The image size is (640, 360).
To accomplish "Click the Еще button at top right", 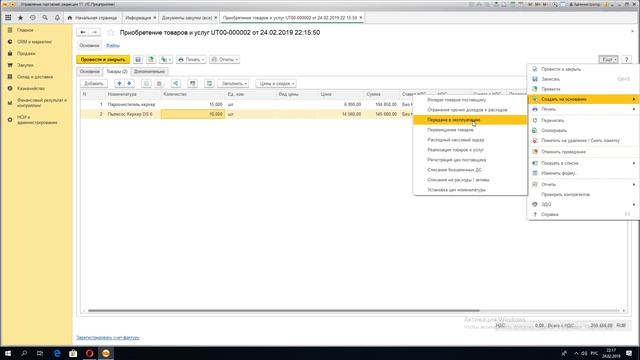I will point(608,60).
